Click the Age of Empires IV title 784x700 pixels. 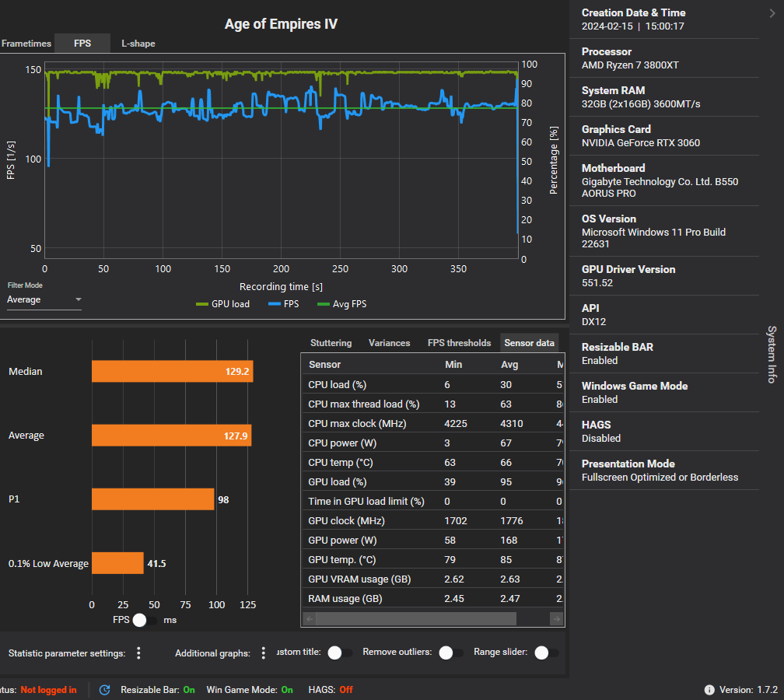pyautogui.click(x=281, y=24)
